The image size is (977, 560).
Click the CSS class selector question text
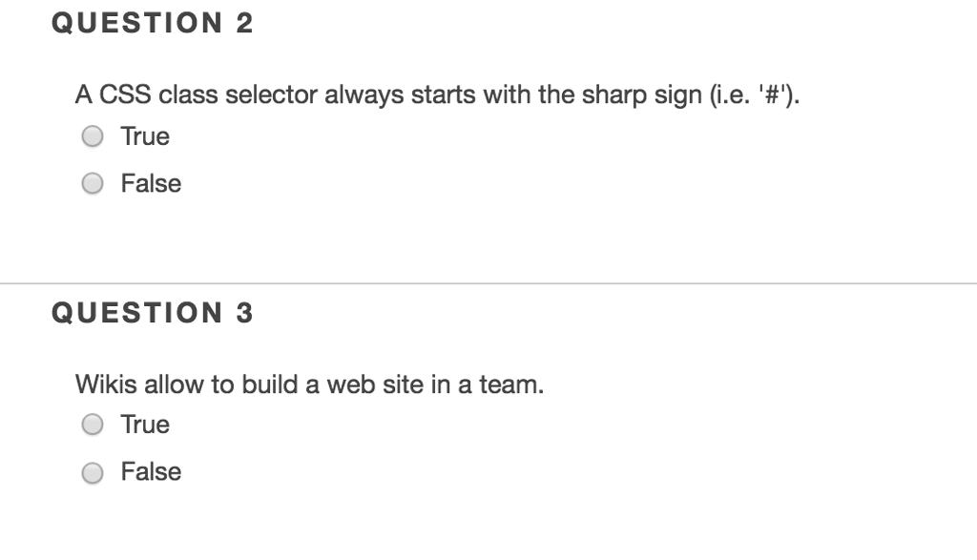click(x=437, y=95)
